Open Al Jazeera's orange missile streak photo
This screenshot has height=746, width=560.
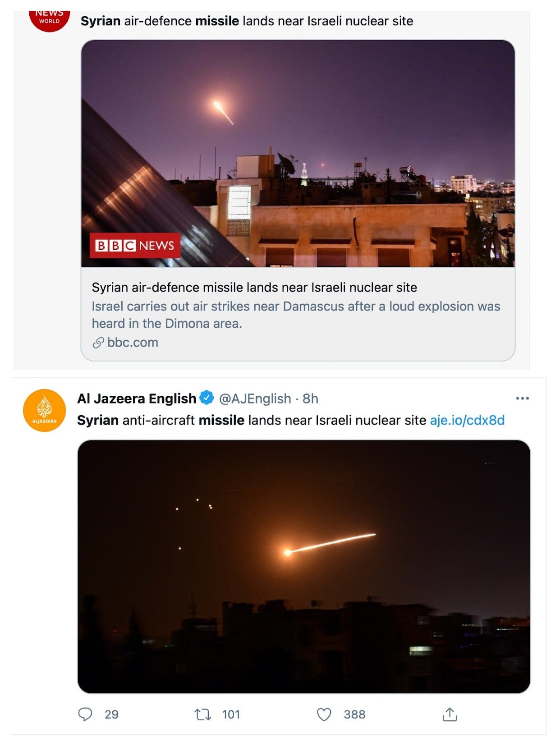point(304,567)
